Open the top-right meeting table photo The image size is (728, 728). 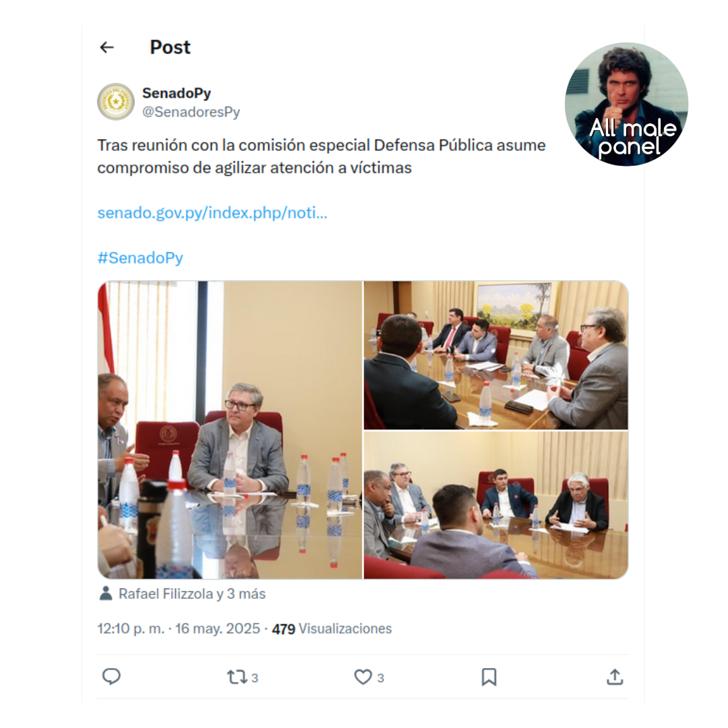tap(496, 355)
